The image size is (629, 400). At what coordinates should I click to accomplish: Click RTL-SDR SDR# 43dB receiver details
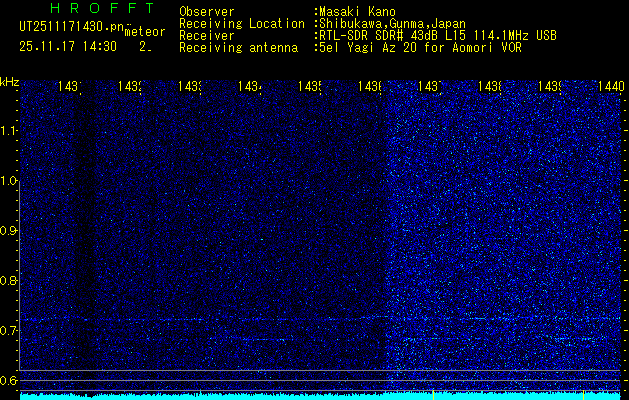436,36
